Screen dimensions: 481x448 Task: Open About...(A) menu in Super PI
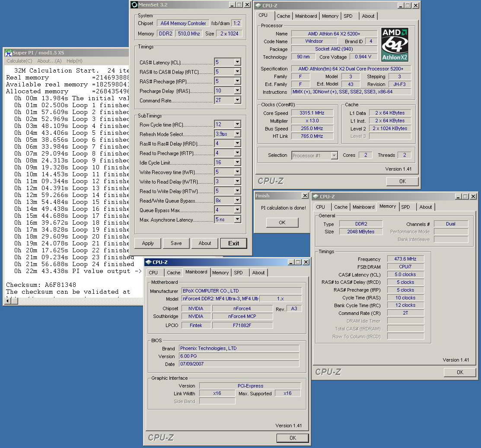(x=49, y=61)
